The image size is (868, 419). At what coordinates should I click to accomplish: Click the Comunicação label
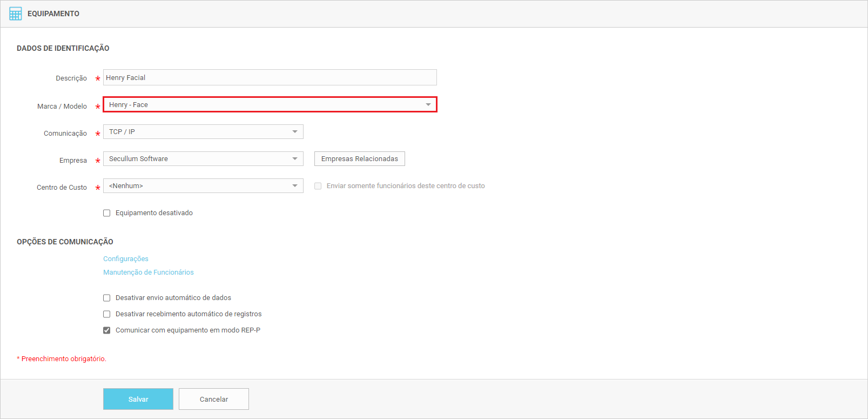pyautogui.click(x=65, y=133)
